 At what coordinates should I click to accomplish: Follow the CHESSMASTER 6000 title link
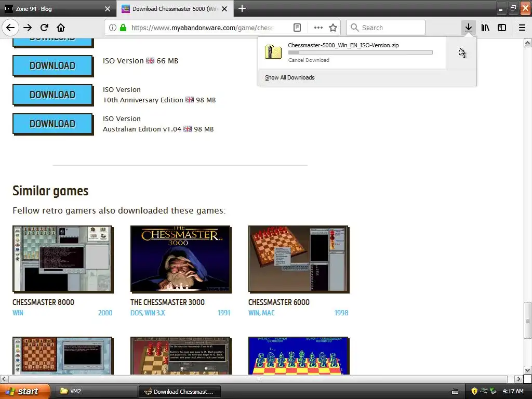coord(278,302)
